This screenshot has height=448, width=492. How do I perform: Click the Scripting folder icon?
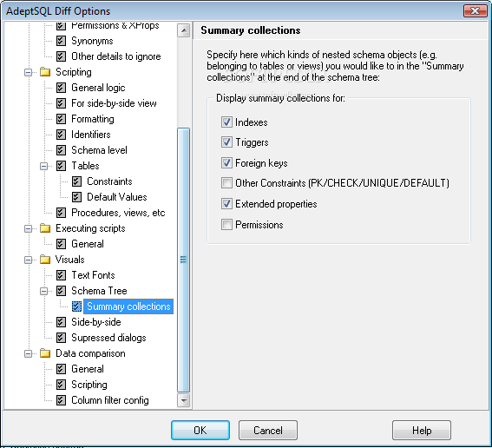click(x=45, y=72)
